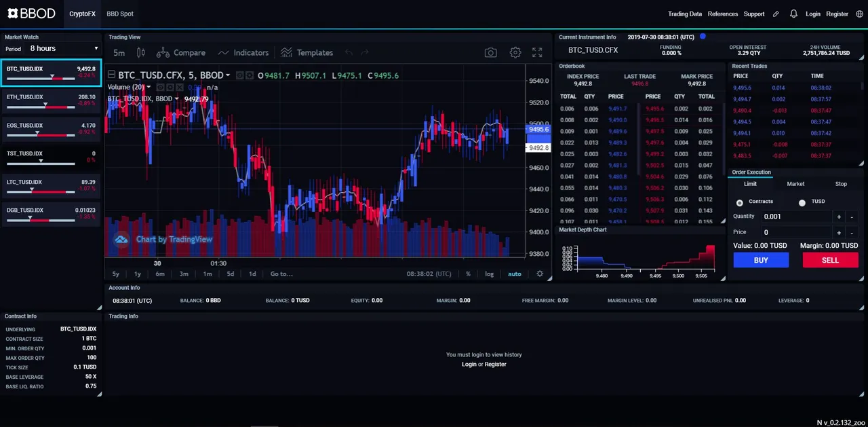The width and height of the screenshot is (868, 427).
Task: Open Support menu
Action: point(754,14)
